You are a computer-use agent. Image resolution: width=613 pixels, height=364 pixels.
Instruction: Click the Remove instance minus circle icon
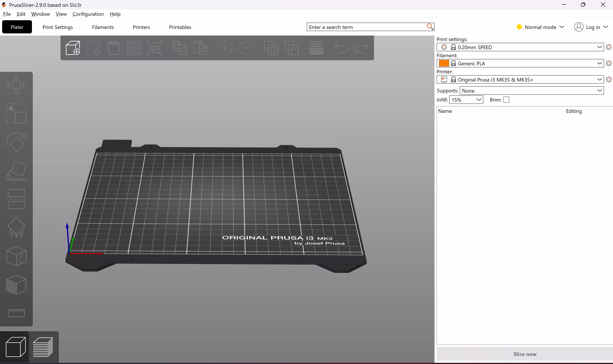pos(246,48)
